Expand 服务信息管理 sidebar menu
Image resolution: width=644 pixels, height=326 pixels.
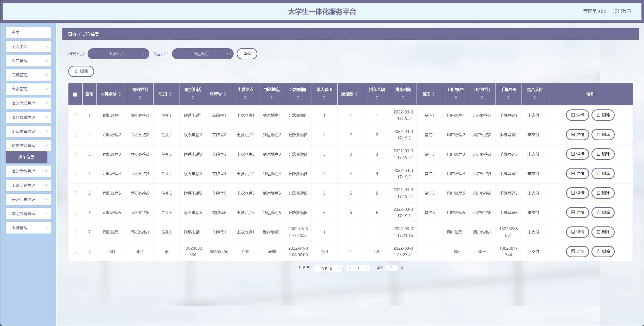coord(29,103)
